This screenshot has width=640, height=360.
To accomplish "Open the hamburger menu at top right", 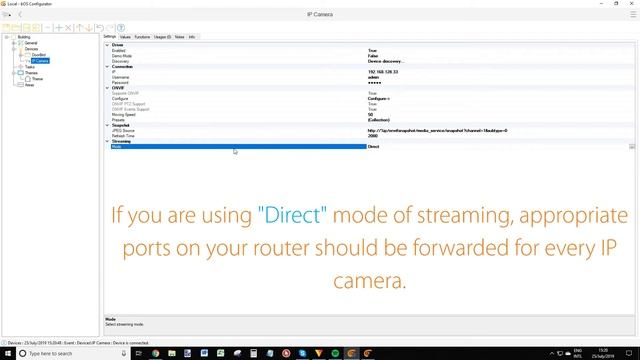I will click(x=633, y=14).
